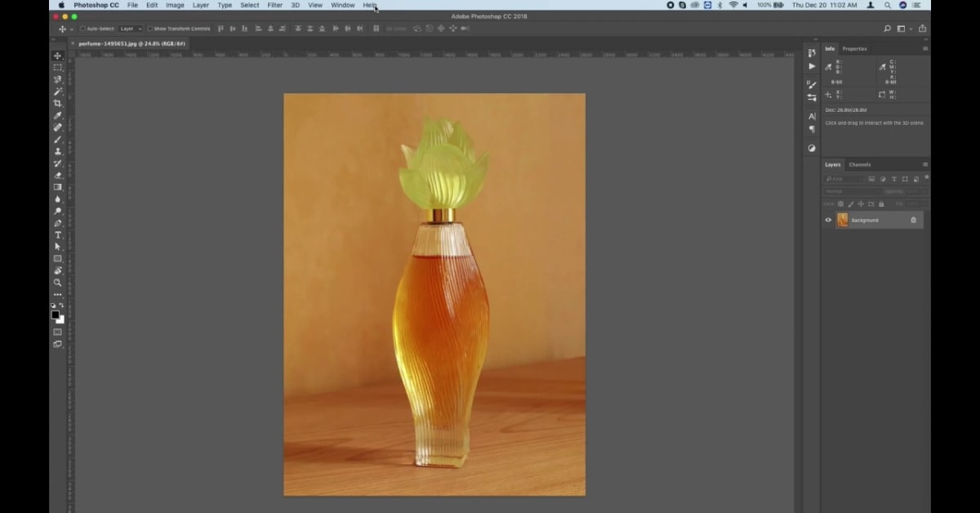Select the Path Selection tool

(x=58, y=247)
